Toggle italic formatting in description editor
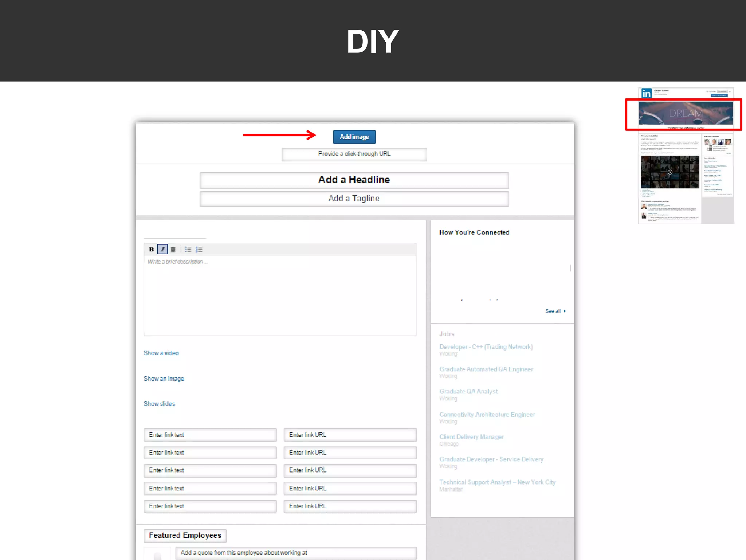The height and width of the screenshot is (560, 746). pyautogui.click(x=162, y=249)
